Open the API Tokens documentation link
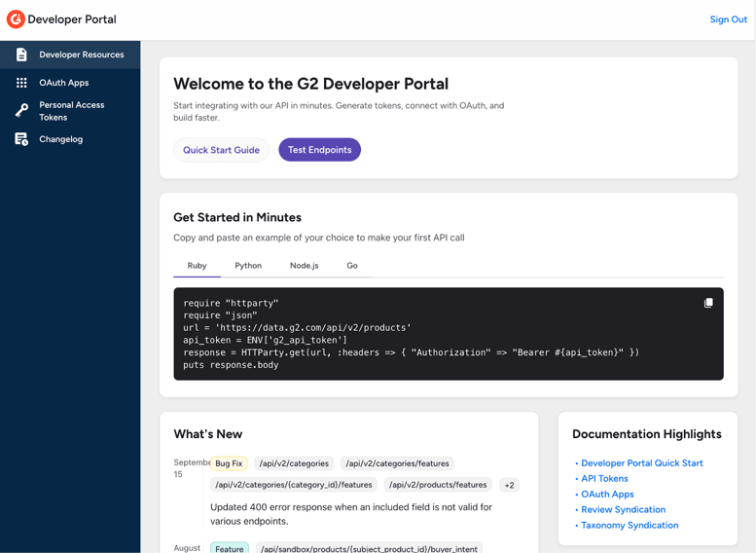 (604, 479)
